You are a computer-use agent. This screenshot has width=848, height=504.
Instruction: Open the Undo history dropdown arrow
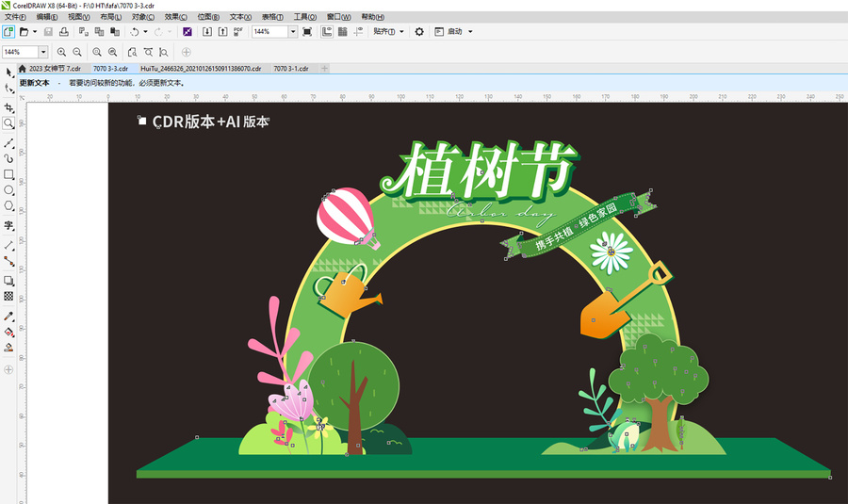145,32
